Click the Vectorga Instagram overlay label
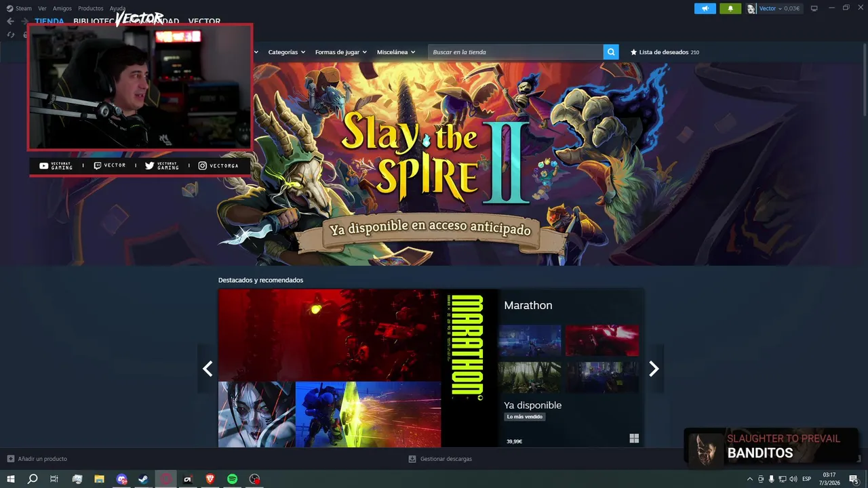Image resolution: width=868 pixels, height=488 pixels. tap(218, 165)
